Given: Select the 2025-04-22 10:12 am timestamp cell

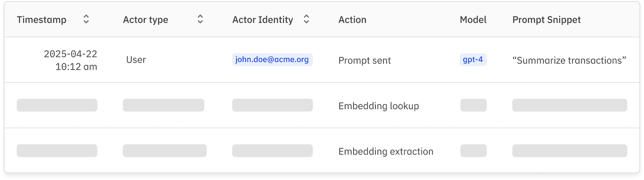Looking at the screenshot, I should click(x=70, y=60).
